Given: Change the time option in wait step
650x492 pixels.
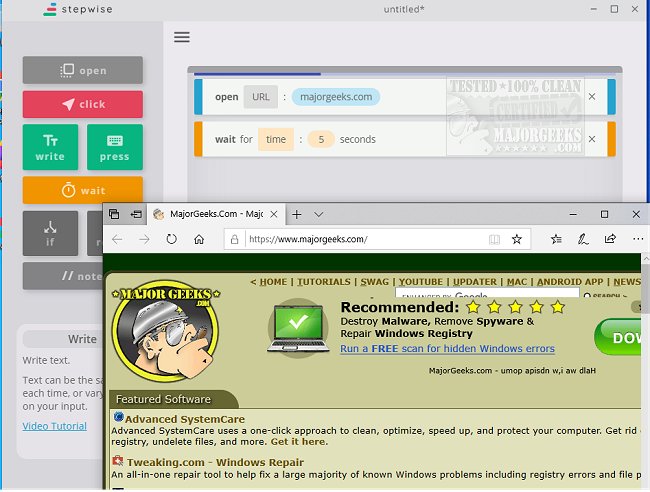Looking at the screenshot, I should click(276, 139).
